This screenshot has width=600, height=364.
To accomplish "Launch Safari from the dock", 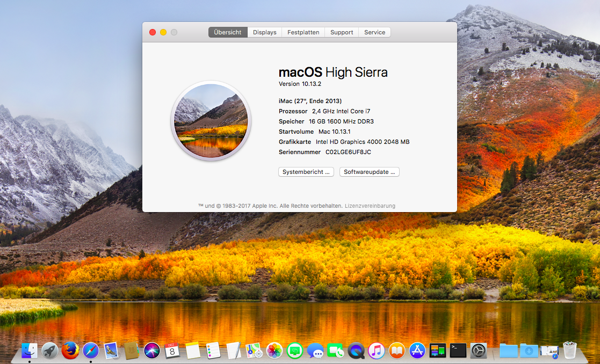I will tap(90, 351).
